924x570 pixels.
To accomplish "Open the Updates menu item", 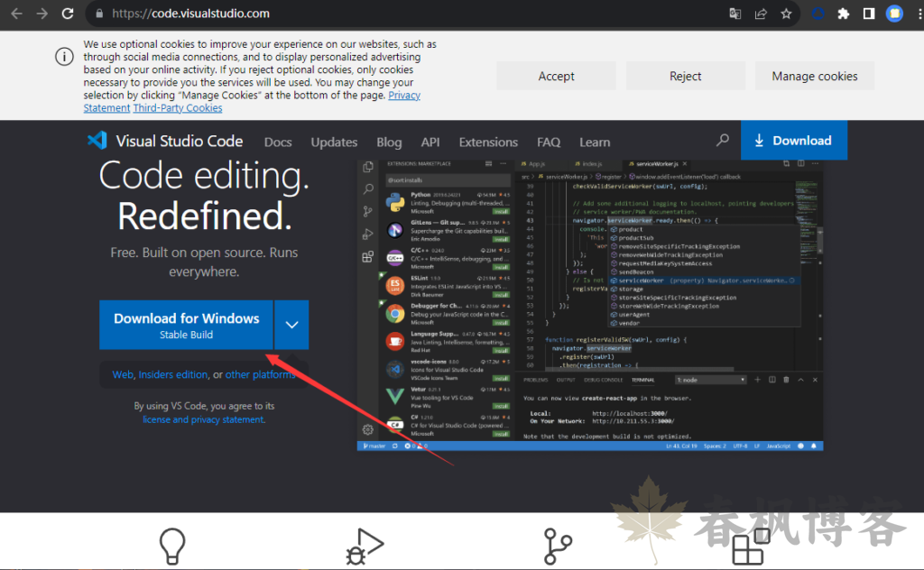I will 334,142.
